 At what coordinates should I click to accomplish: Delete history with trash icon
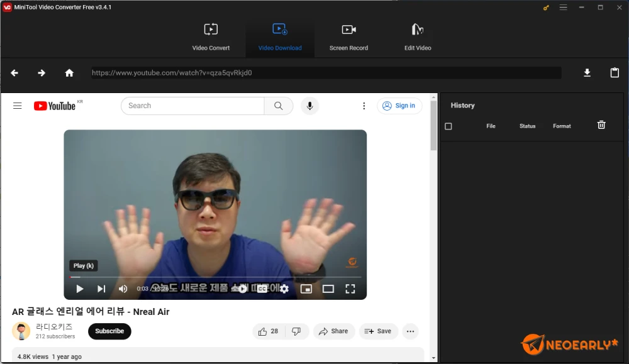[601, 125]
